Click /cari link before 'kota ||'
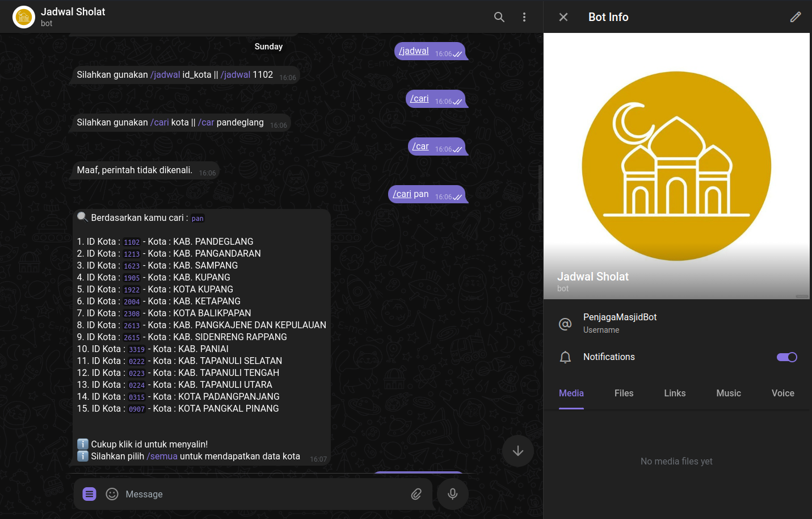The image size is (812, 519). point(159,122)
